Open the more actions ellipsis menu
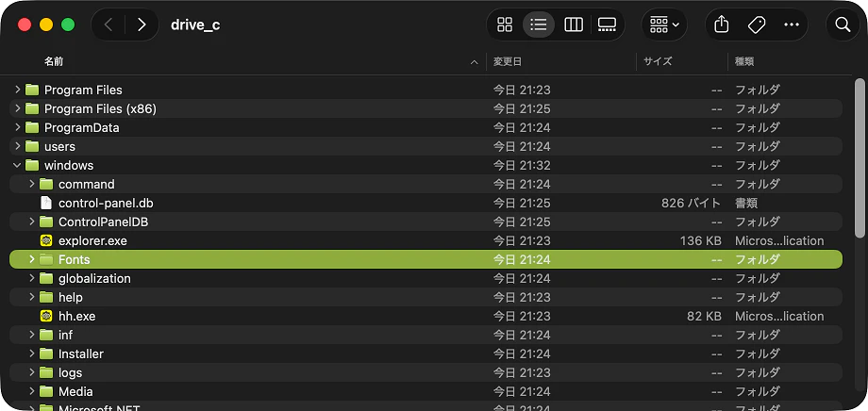 (792, 25)
